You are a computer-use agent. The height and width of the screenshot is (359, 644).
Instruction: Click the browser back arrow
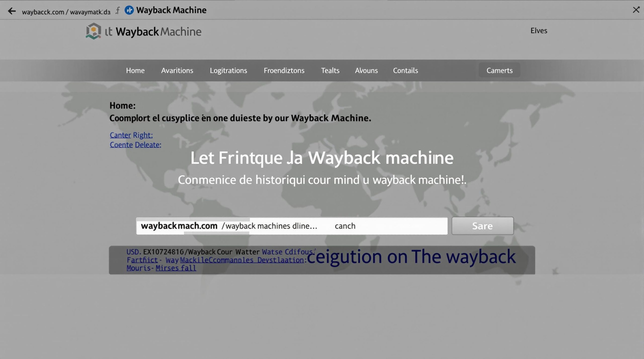12,11
